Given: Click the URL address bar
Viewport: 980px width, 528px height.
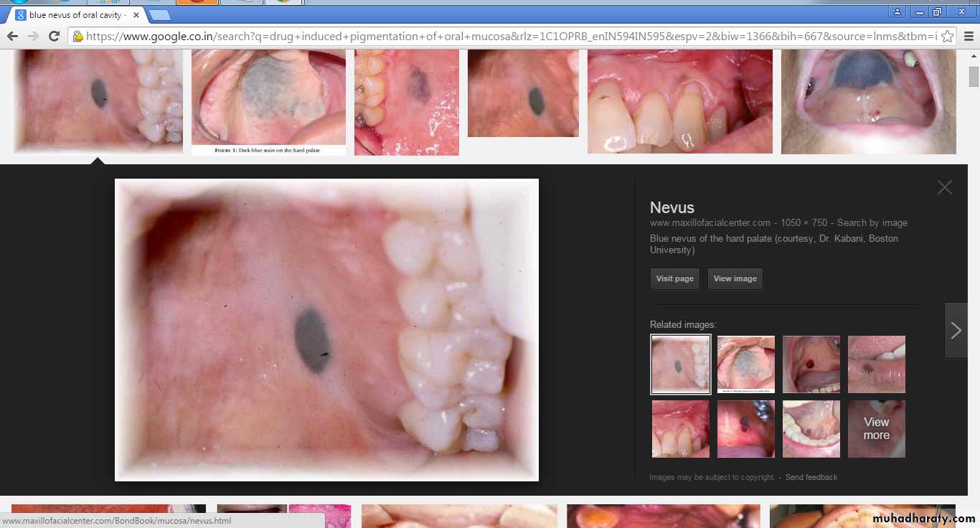Looking at the screenshot, I should coord(502,36).
